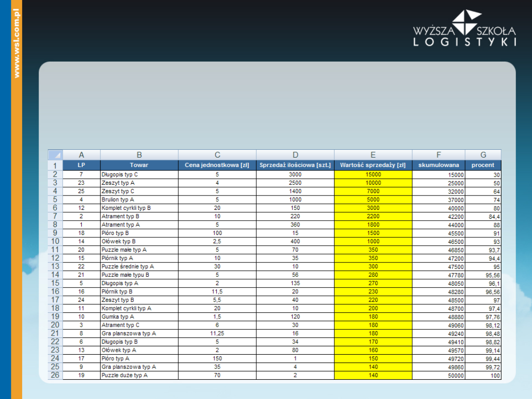Viewport: 532px width, 399px height.
Task: Select column E header
Action: (373, 155)
